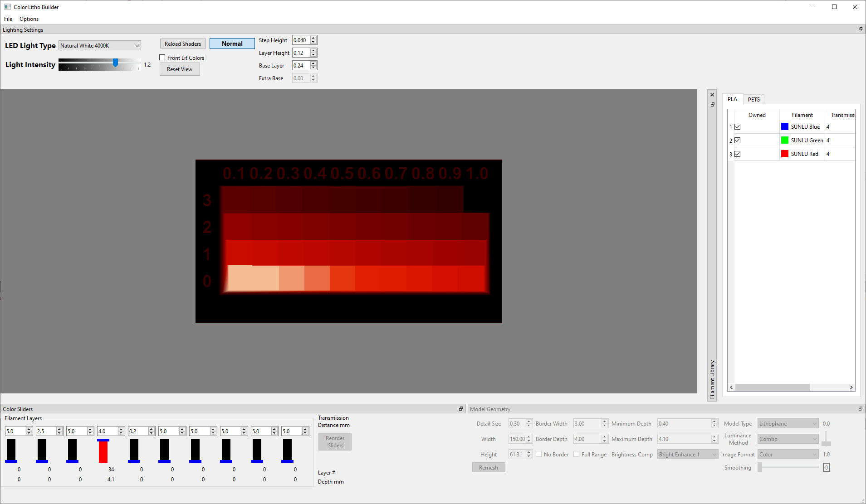The width and height of the screenshot is (866, 504).
Task: Float the Lighting Settings panel
Action: point(860,29)
